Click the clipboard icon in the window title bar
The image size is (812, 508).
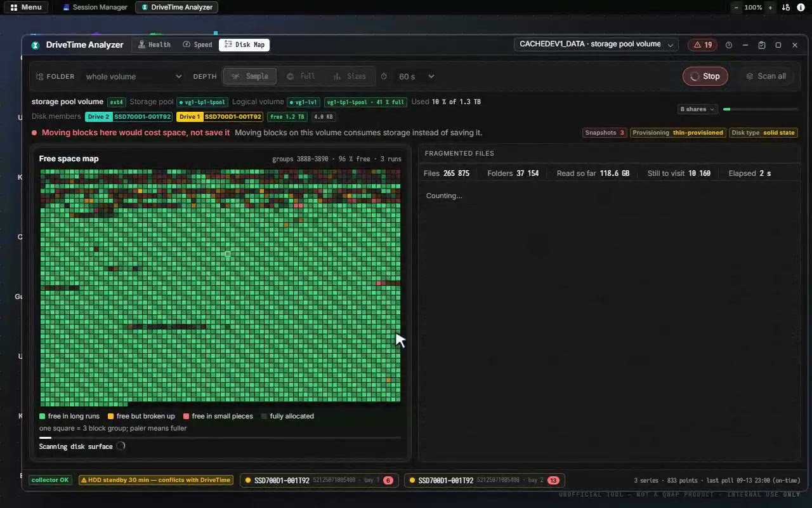762,45
